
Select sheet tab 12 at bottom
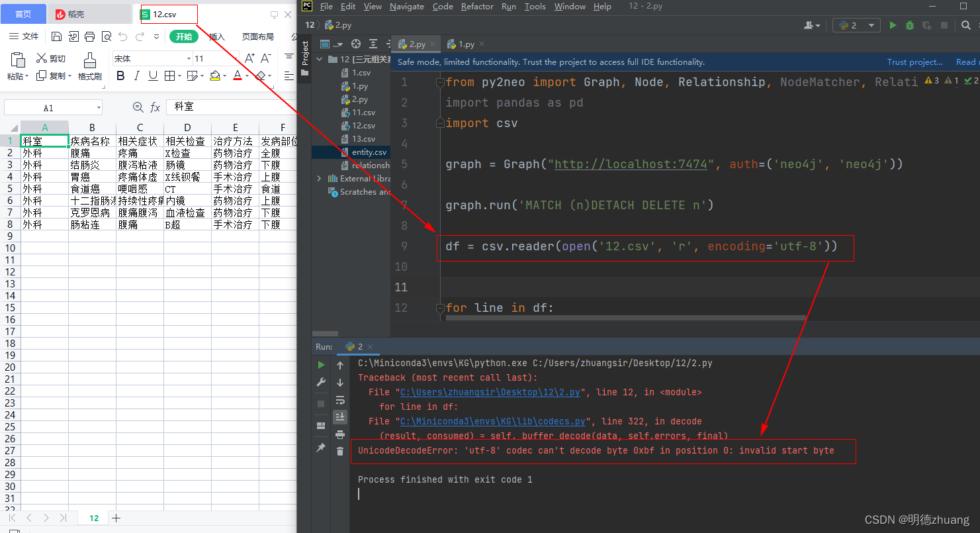94,518
